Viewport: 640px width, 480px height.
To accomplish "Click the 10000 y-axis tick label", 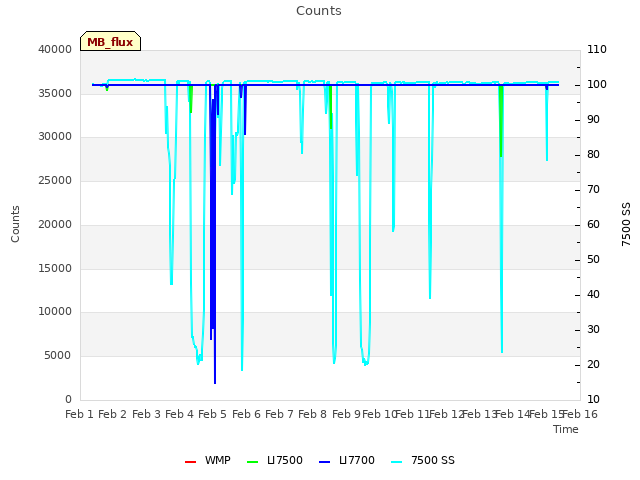I will pyautogui.click(x=55, y=312).
